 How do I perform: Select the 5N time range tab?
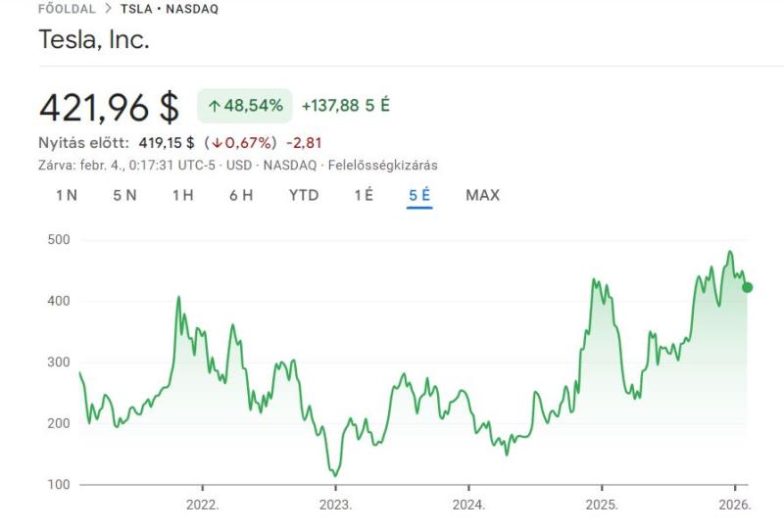pyautogui.click(x=124, y=195)
